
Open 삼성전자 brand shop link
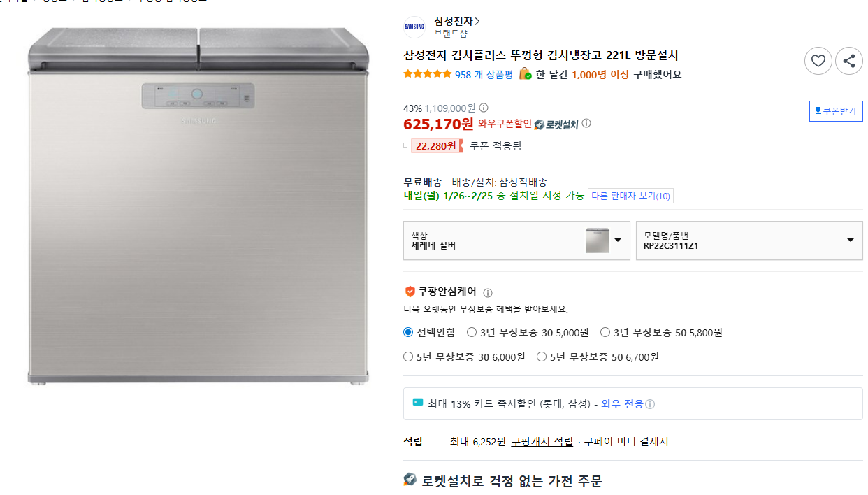tap(457, 21)
